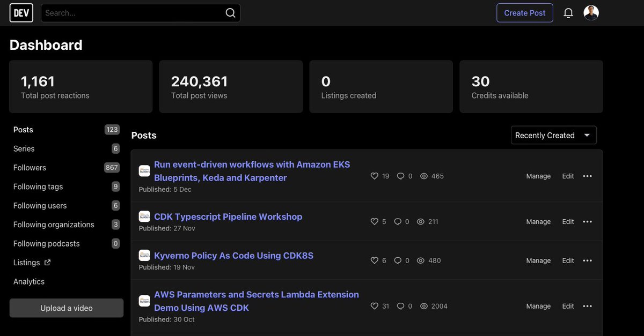This screenshot has width=644, height=336.
Task: Open Following tags in the sidebar
Action: point(67,186)
